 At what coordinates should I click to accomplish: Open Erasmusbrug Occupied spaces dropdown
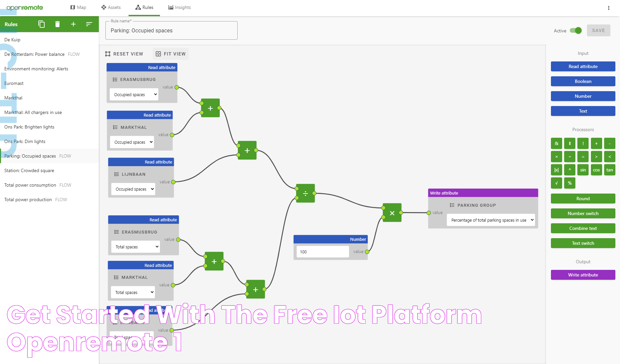[134, 94]
